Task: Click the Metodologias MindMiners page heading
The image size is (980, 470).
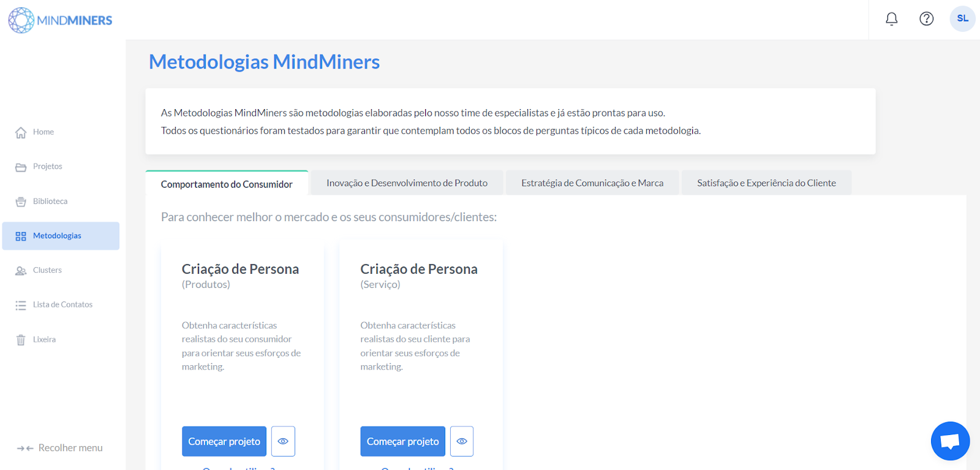Action: pyautogui.click(x=265, y=62)
